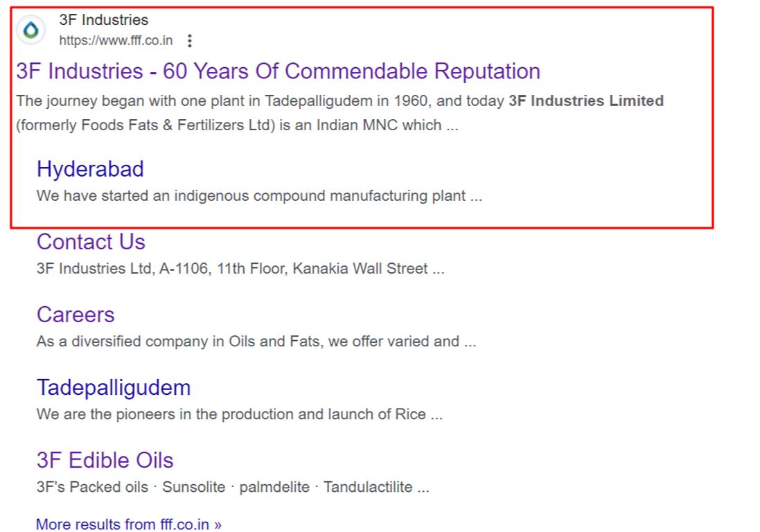
Task: Open the 3F Industries 60 Years headline link
Action: pos(279,71)
